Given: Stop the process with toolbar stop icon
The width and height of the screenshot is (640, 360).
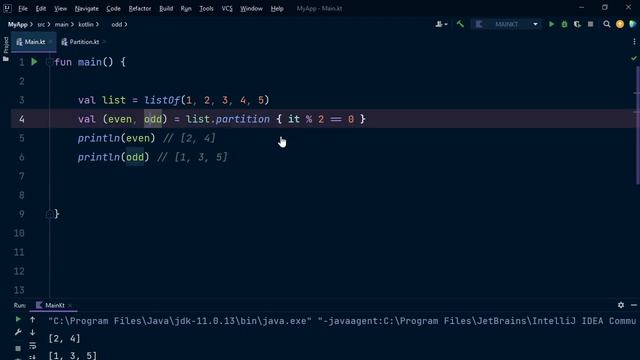Looking at the screenshot, I should click(590, 24).
